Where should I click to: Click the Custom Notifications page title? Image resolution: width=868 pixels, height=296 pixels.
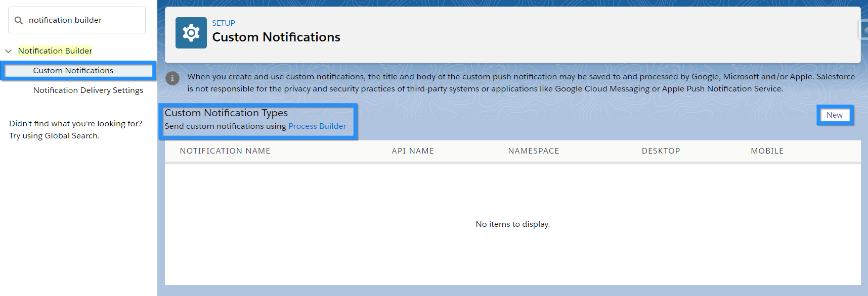tap(276, 37)
